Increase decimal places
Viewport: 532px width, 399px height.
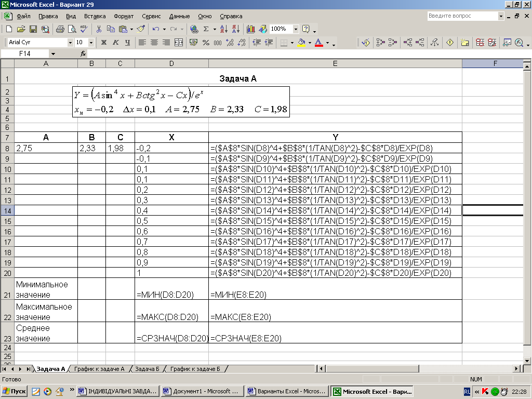[230, 43]
